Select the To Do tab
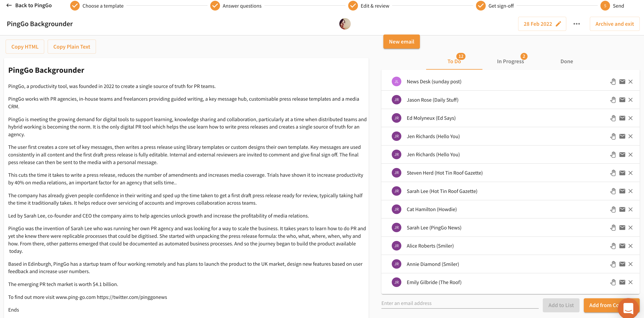 pos(454,61)
